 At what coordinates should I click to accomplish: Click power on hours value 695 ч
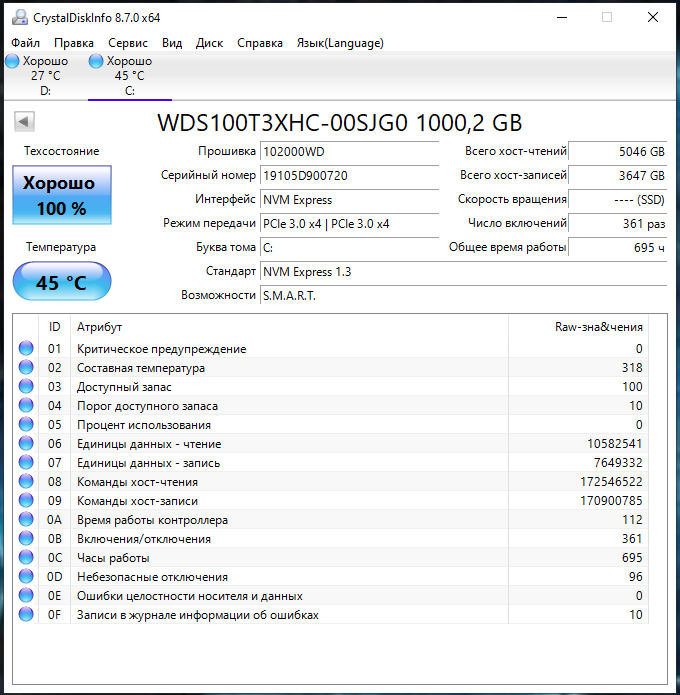pyautogui.click(x=617, y=247)
